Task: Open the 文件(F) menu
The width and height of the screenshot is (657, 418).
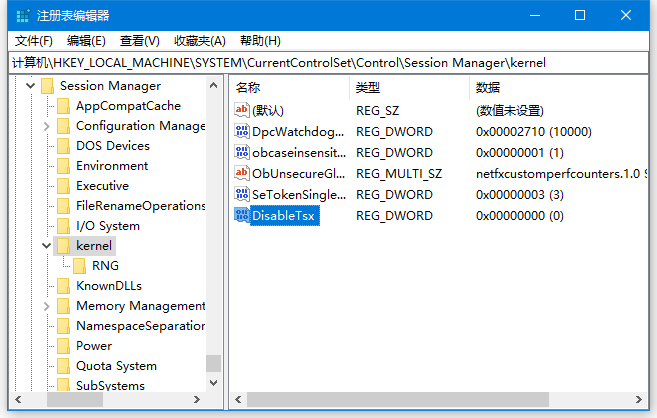Action: [34, 41]
